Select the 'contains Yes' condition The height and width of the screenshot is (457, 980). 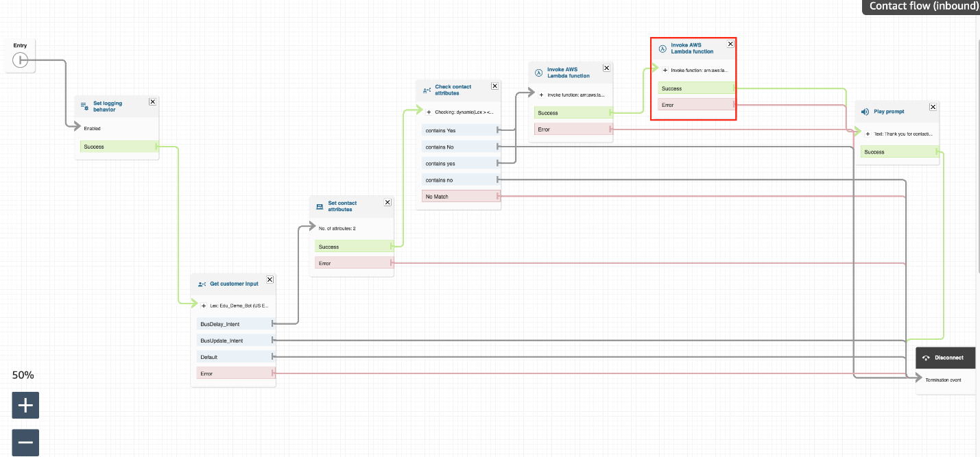click(459, 130)
